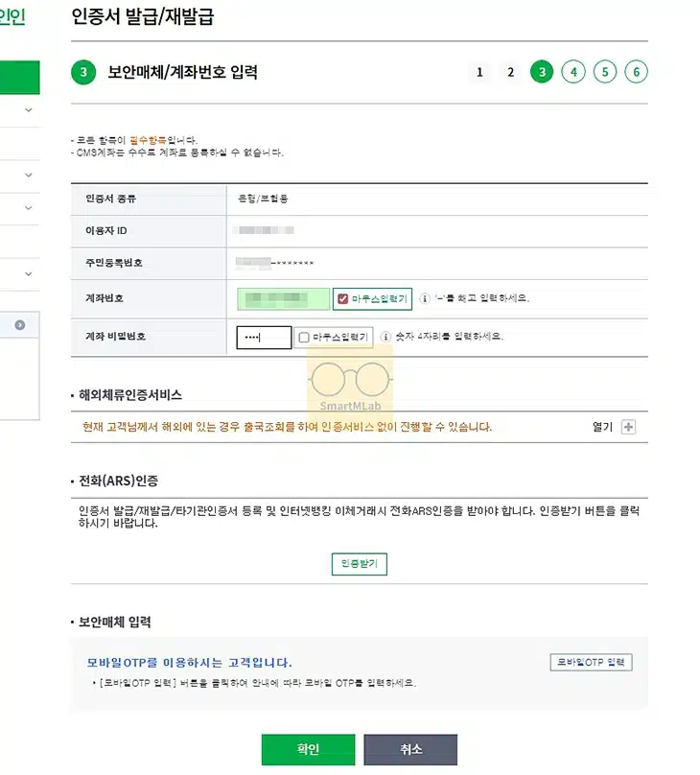Click the green highlighted step 3 indicator
This screenshot has width=700, height=775.
(x=542, y=72)
